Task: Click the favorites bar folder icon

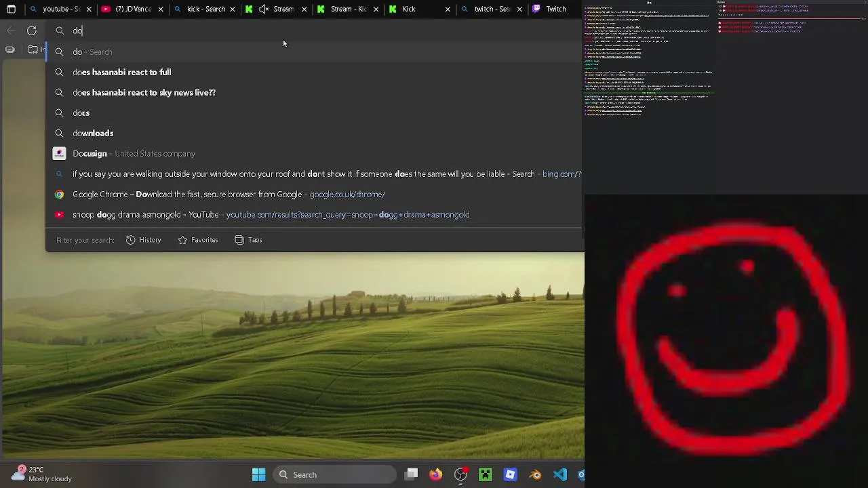Action: click(33, 49)
